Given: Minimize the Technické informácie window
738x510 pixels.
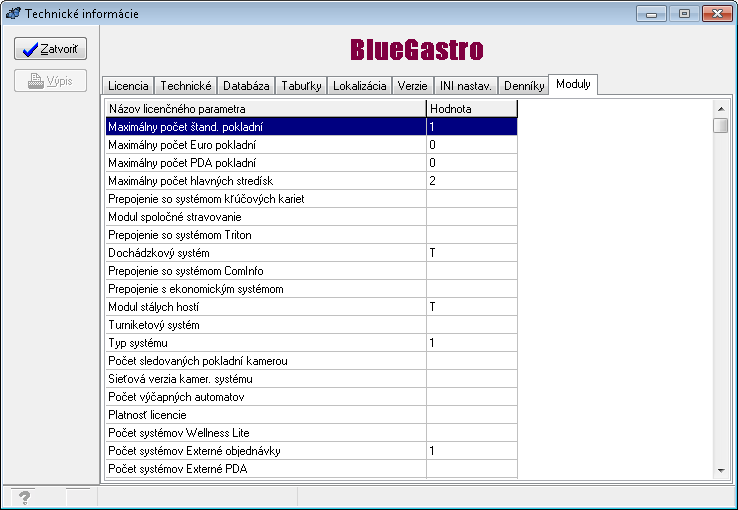Looking at the screenshot, I should click(651, 14).
